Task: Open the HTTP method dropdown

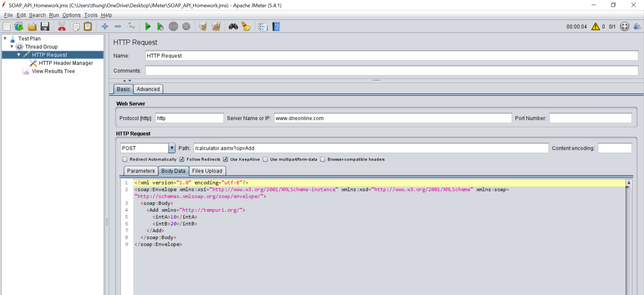Action: pos(171,148)
